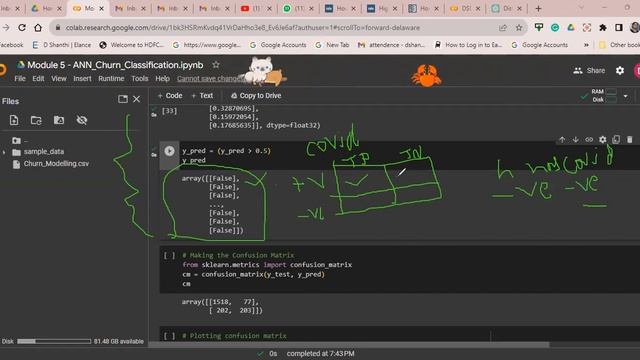This screenshot has width=640, height=360.
Task: Show more bookmarks chevron
Action: [586, 45]
